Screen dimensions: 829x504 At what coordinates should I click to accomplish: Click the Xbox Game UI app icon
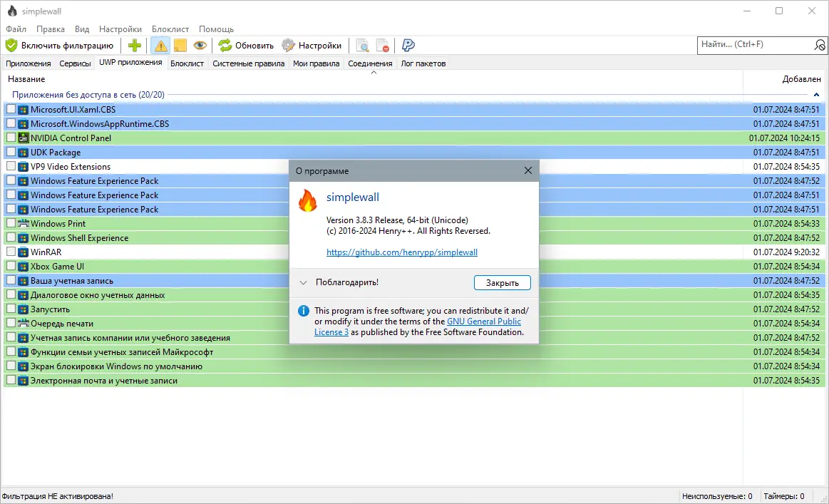point(24,267)
